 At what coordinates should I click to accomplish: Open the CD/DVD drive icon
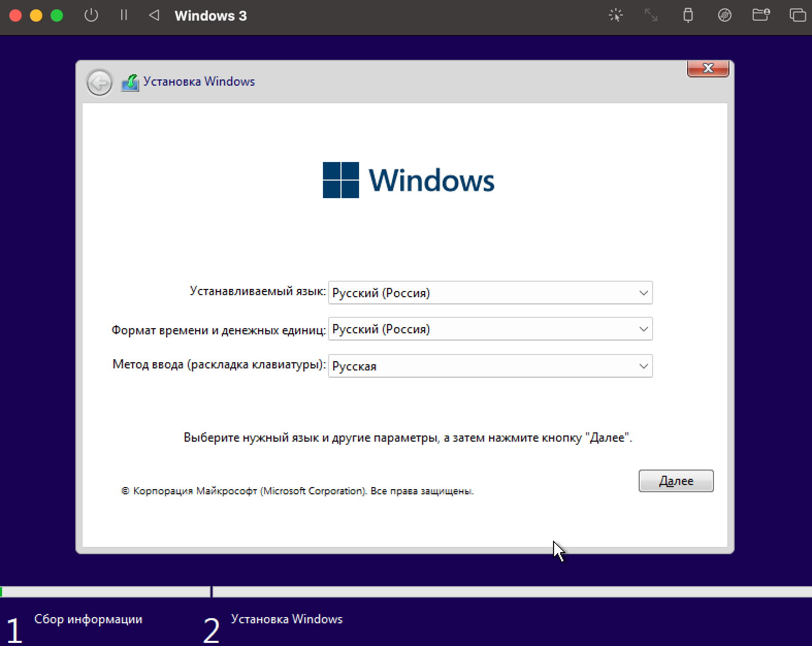725,15
